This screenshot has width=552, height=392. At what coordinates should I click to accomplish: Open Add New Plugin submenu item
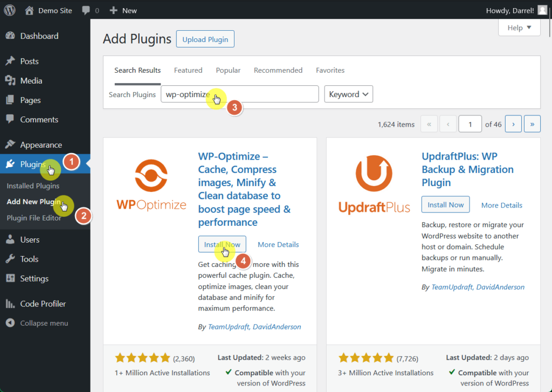[x=34, y=202]
